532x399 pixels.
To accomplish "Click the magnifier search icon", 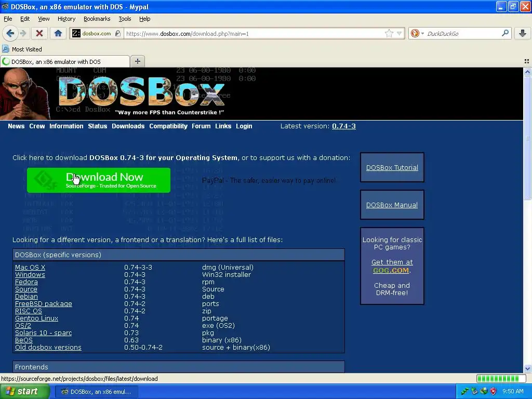I will click(x=505, y=33).
